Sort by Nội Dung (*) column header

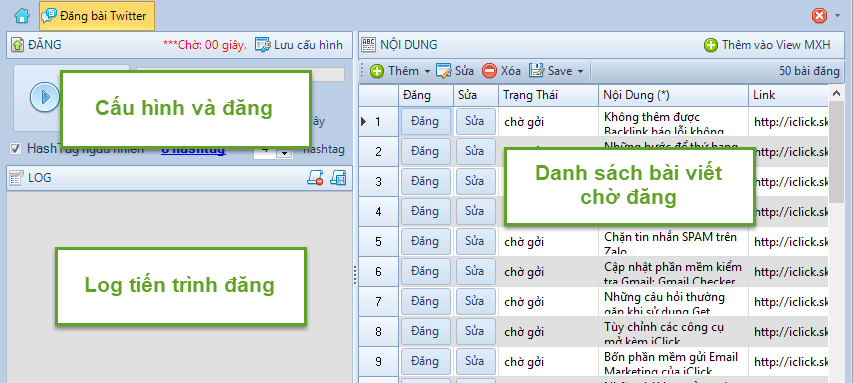pyautogui.click(x=673, y=95)
